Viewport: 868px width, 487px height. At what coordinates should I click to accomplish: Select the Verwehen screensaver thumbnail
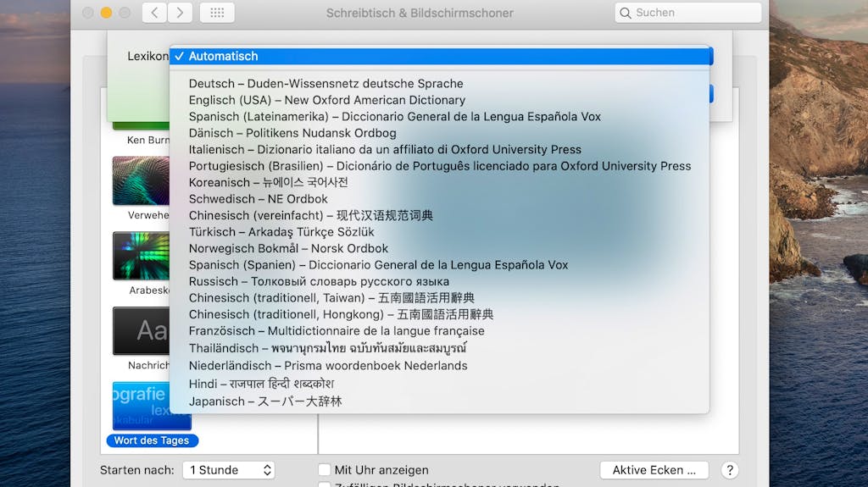[142, 180]
